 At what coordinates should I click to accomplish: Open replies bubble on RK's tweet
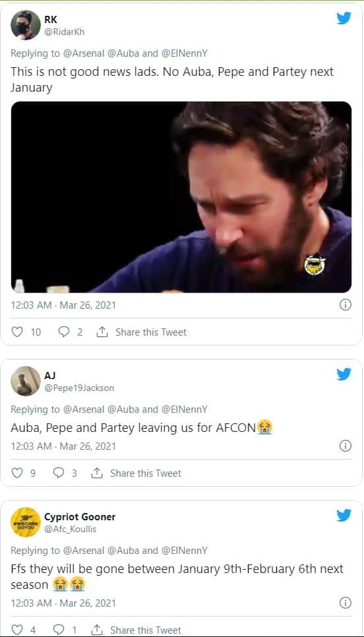pyautogui.click(x=64, y=332)
